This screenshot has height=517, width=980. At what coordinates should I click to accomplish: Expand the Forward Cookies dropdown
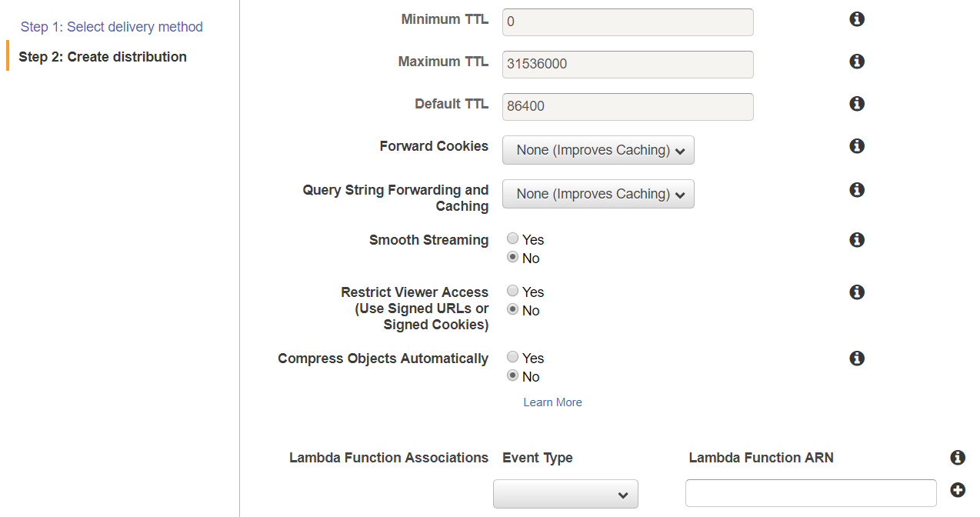[598, 150]
